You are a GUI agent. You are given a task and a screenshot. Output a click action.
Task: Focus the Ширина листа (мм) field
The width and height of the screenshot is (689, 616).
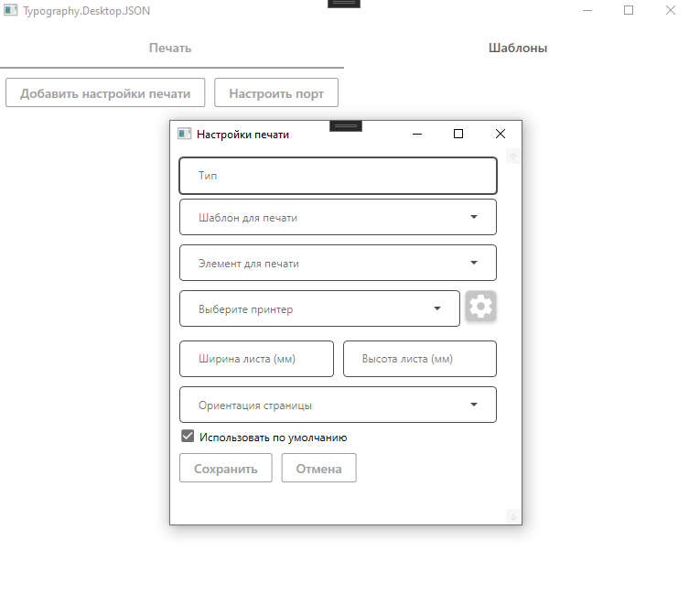coord(256,359)
